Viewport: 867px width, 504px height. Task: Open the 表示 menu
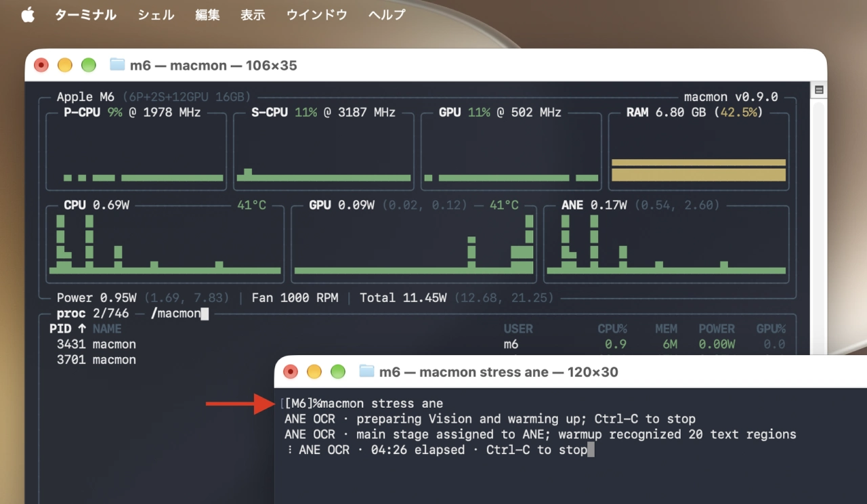tap(253, 15)
